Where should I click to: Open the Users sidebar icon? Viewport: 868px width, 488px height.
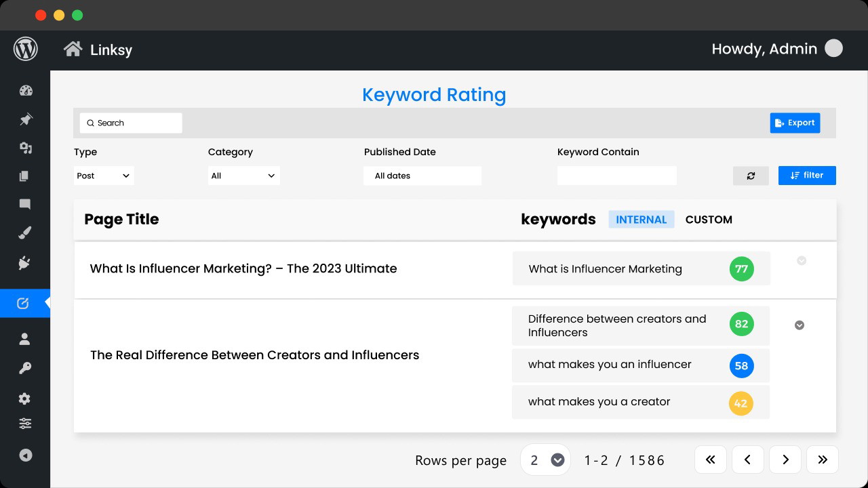(x=25, y=339)
